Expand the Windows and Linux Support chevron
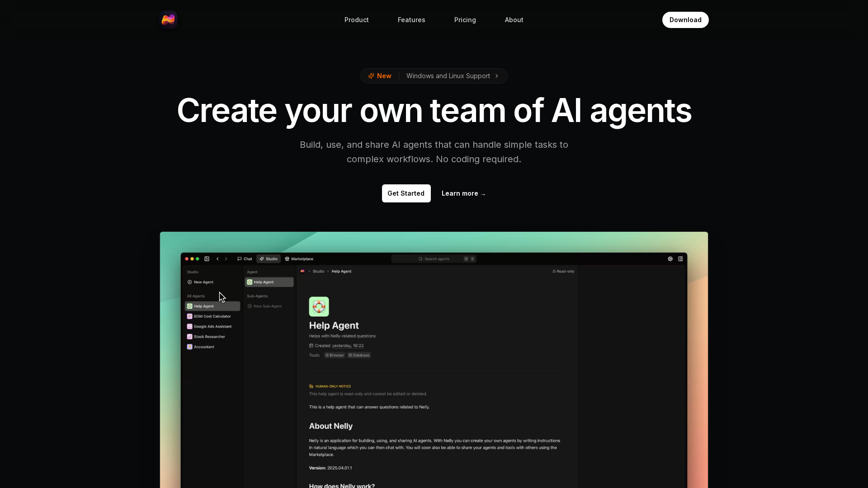868x488 pixels. (x=497, y=76)
